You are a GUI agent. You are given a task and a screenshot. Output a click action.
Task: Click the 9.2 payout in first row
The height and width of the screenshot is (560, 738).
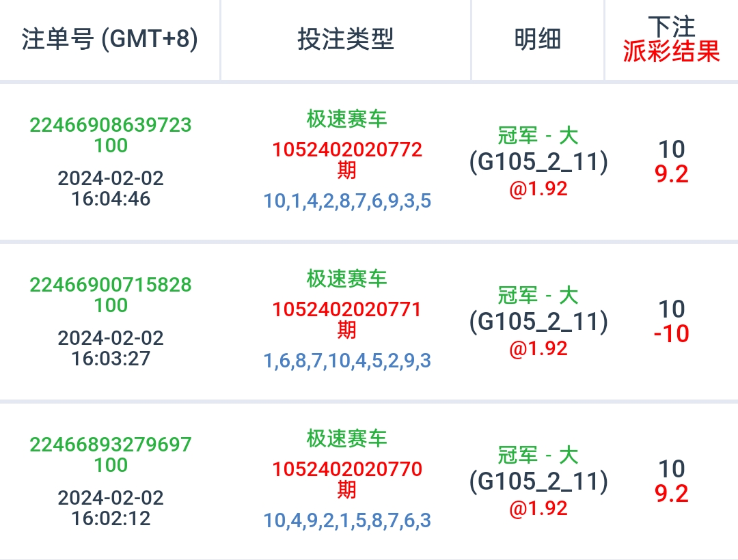[671, 174]
